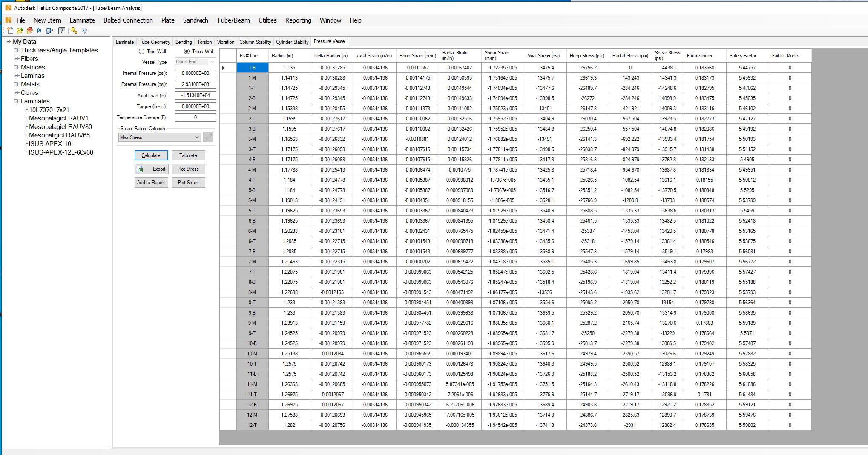Open the Select Failure Criterion dropdown
The width and height of the screenshot is (868, 455).
pos(159,137)
